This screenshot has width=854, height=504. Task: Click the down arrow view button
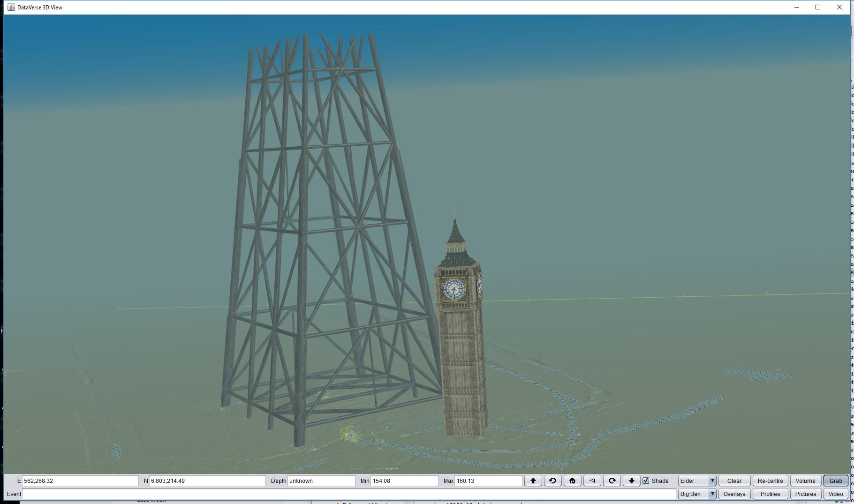(632, 481)
